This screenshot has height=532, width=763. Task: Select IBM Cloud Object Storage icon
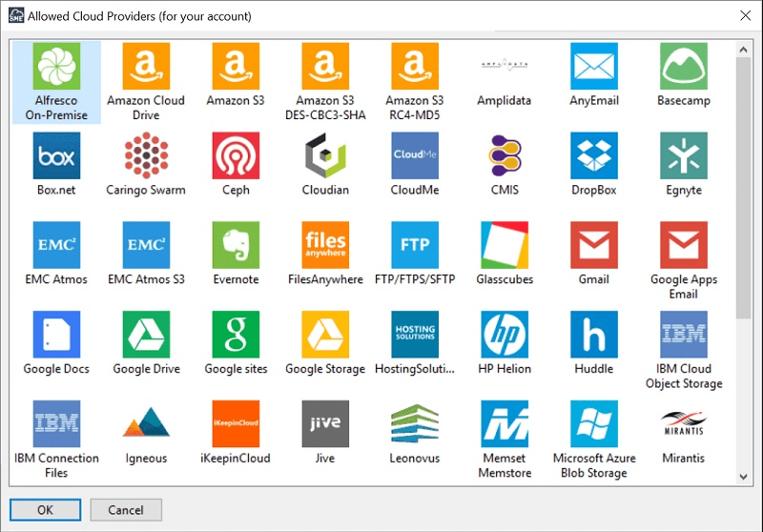683,335
